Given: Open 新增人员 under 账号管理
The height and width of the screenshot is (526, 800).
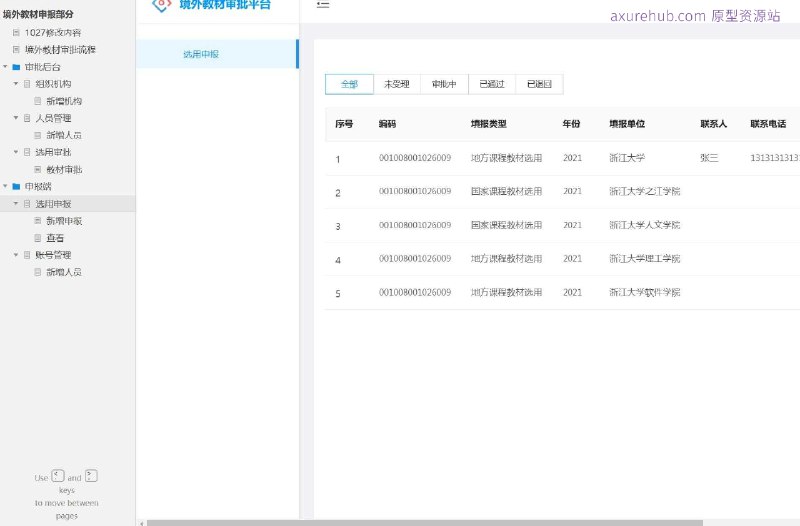Looking at the screenshot, I should tap(64, 272).
